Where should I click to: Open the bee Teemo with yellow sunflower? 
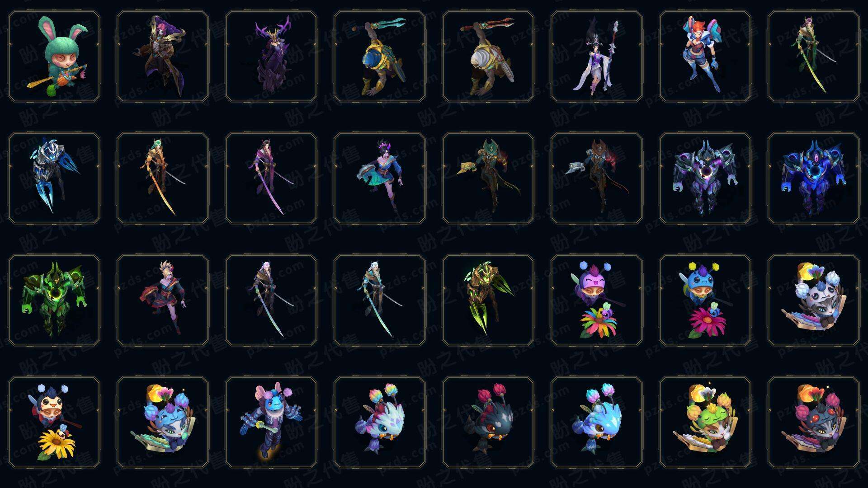[x=54, y=422]
